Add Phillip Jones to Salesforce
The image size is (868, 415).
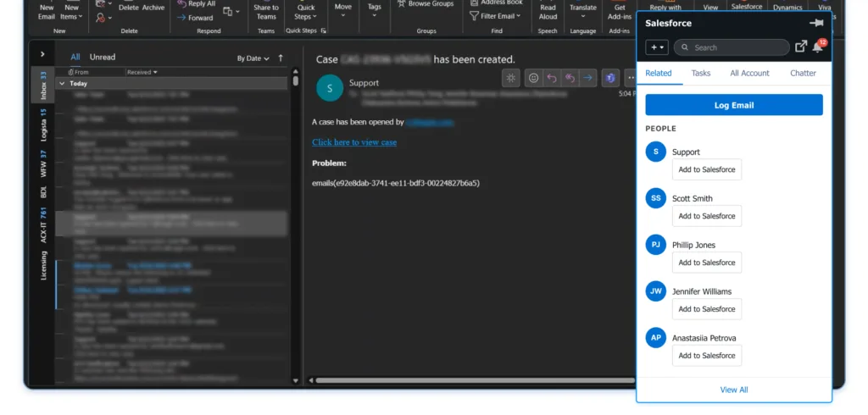tap(707, 263)
